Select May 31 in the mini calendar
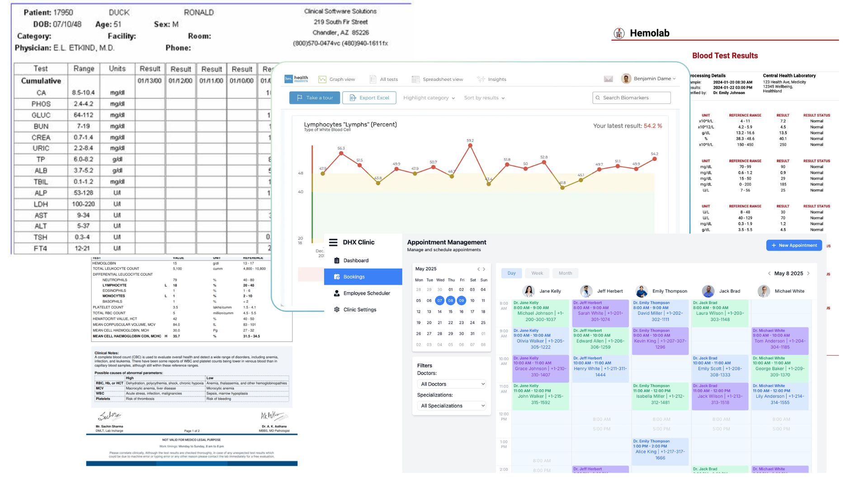Viewport: 868px width, 488px height. 472,334
